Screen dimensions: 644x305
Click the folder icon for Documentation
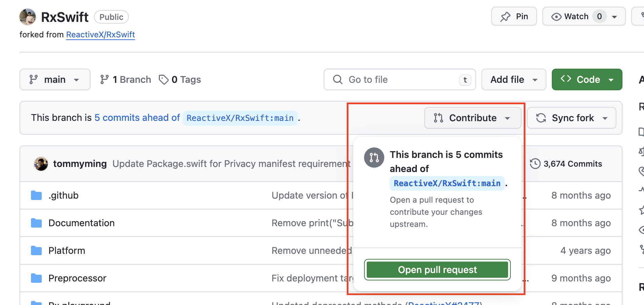pyautogui.click(x=36, y=223)
